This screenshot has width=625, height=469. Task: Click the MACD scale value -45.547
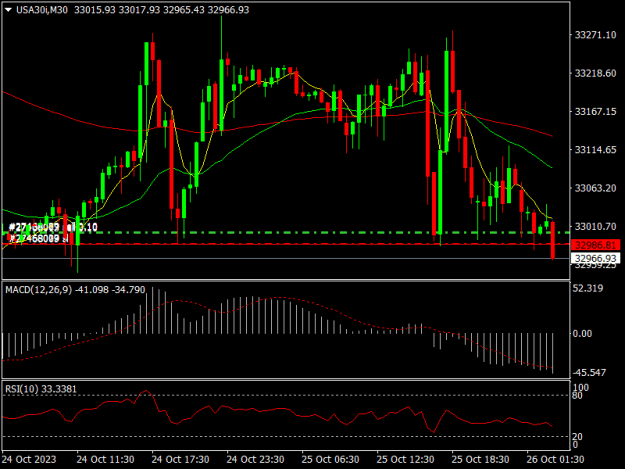tap(589, 373)
